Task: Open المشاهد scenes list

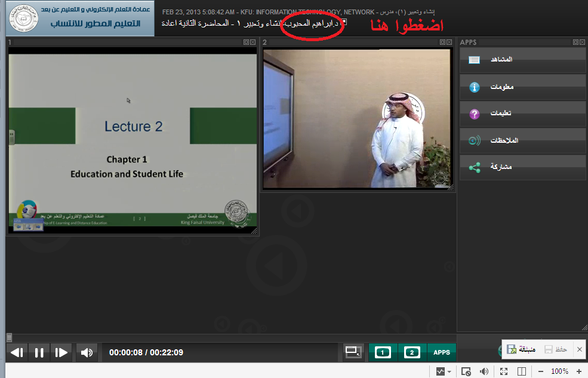Action: [x=523, y=60]
